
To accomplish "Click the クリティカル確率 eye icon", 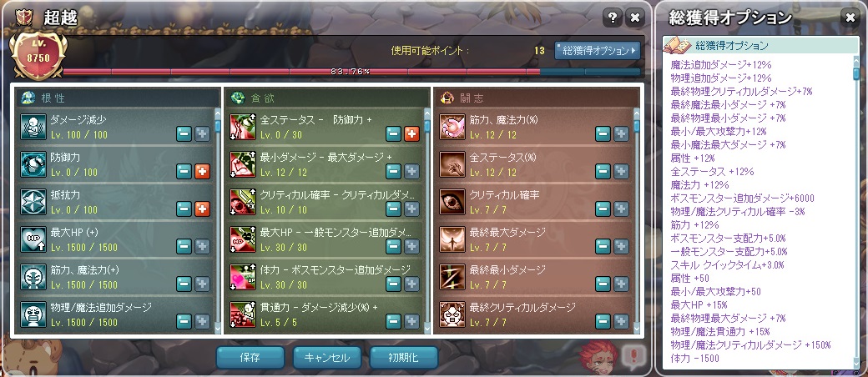I will click(452, 202).
